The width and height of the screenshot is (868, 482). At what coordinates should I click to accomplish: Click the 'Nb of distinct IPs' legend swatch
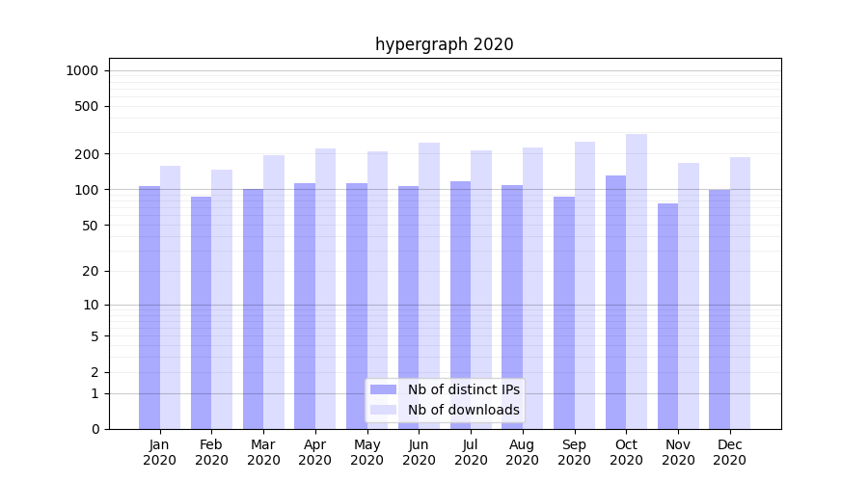click(x=383, y=389)
